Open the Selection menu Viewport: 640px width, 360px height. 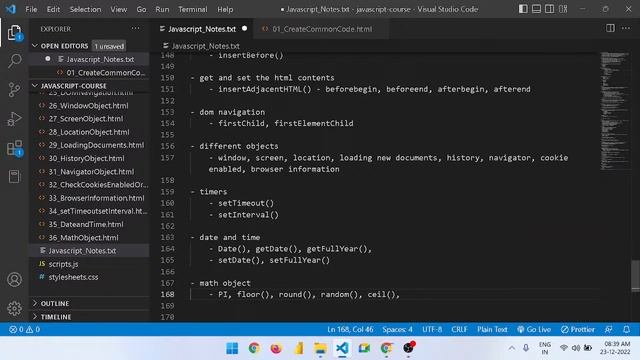(85, 9)
